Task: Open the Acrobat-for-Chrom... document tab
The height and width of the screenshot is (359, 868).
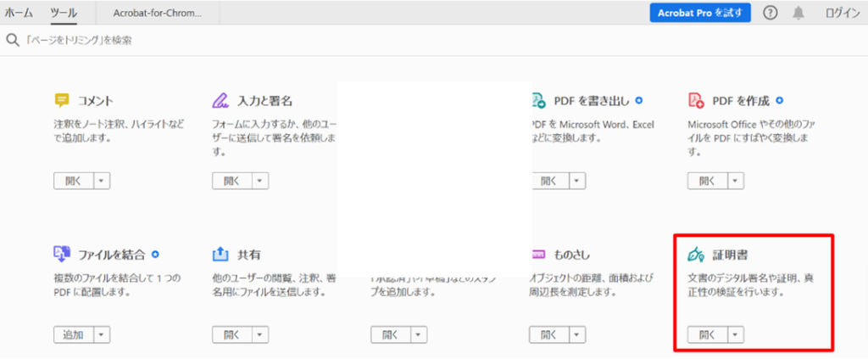Action: pyautogui.click(x=157, y=14)
